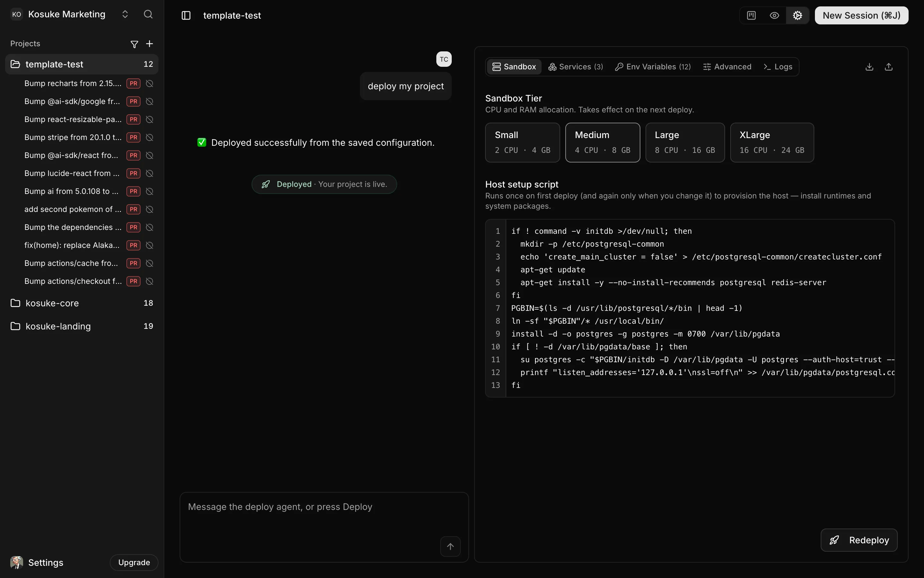This screenshot has height=578, width=924.
Task: Open Bump recharts from 2.15 session
Action: click(73, 83)
